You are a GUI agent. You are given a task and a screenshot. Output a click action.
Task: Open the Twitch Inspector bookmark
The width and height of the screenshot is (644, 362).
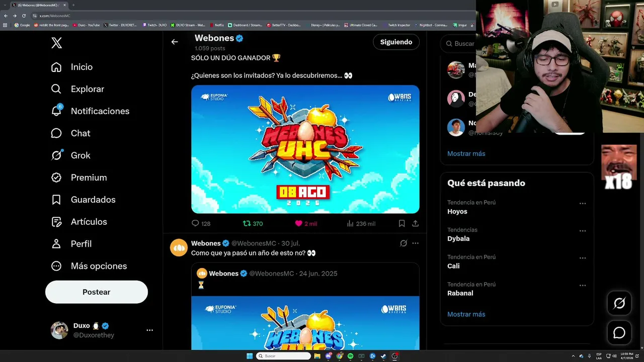(397, 25)
